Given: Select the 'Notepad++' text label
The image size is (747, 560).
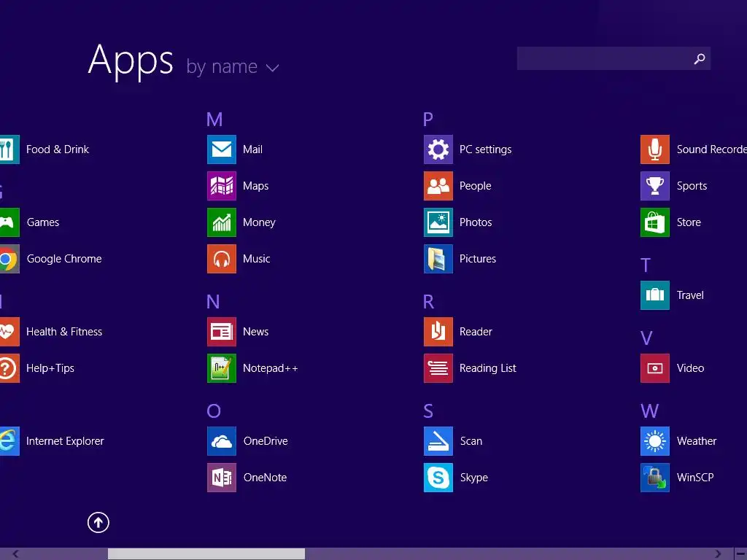Looking at the screenshot, I should click(270, 368).
